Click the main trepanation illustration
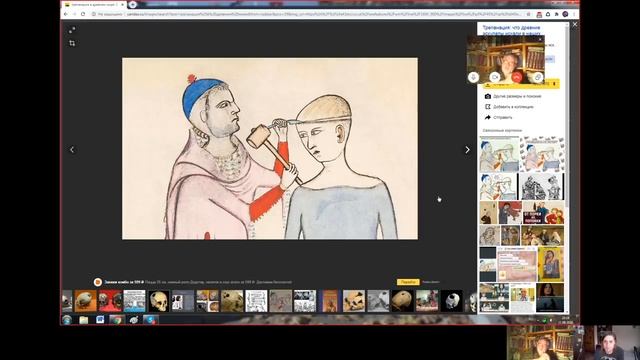Viewport: 640px width, 360px height. 270,149
